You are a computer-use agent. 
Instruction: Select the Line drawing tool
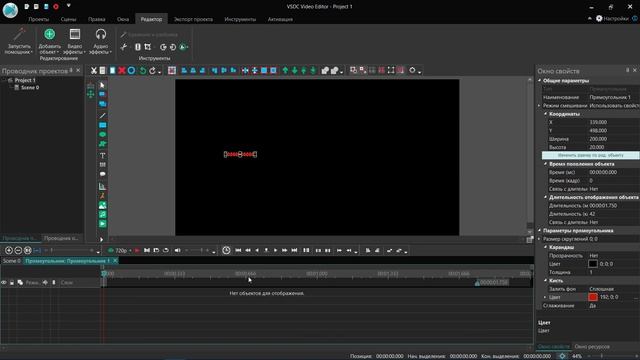click(x=102, y=116)
